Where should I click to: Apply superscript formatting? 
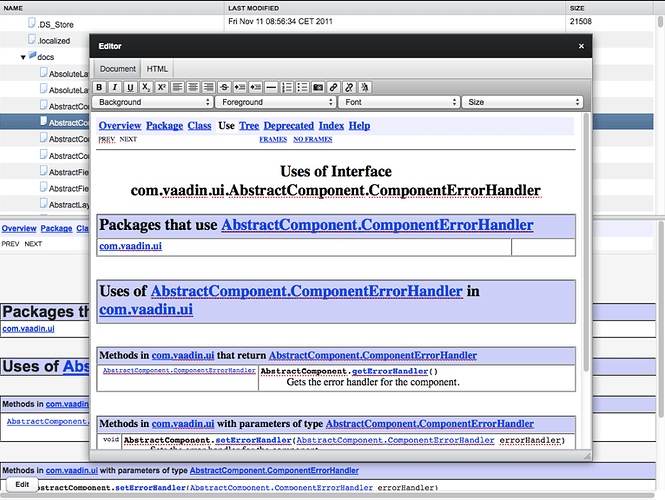(x=162, y=87)
